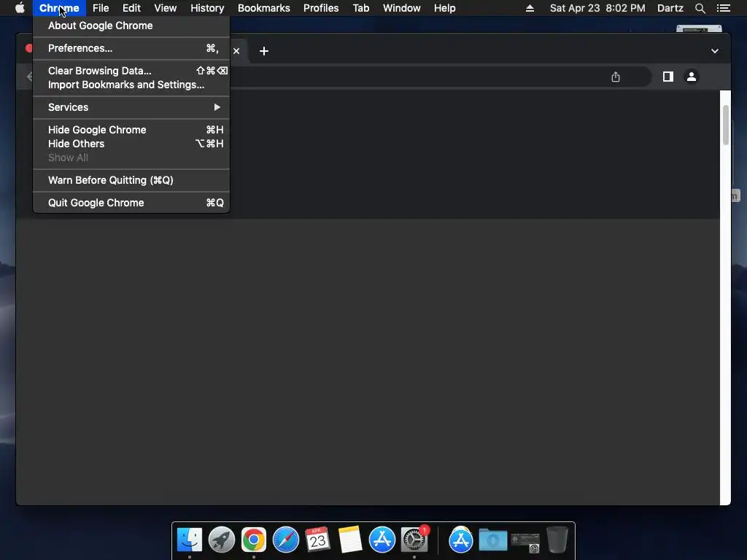Toggle Warn Before Quitting option
Viewport: 747px width, 560px height.
point(131,180)
